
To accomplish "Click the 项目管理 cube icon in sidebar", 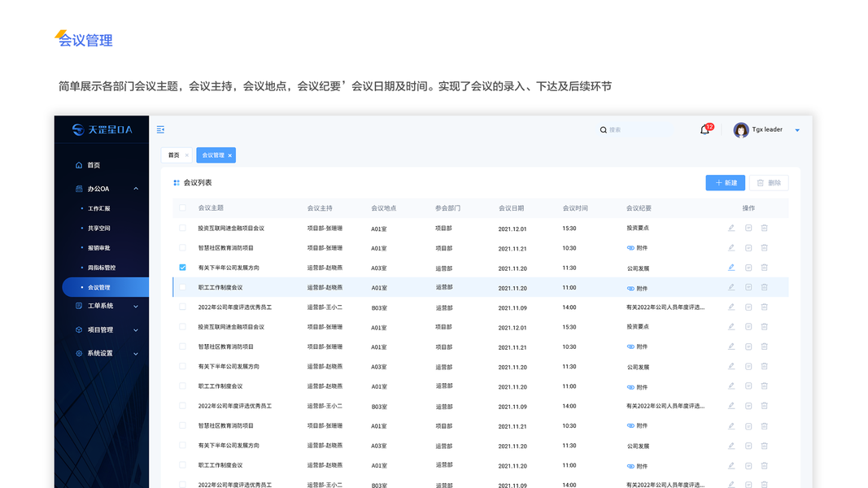I will (x=79, y=329).
